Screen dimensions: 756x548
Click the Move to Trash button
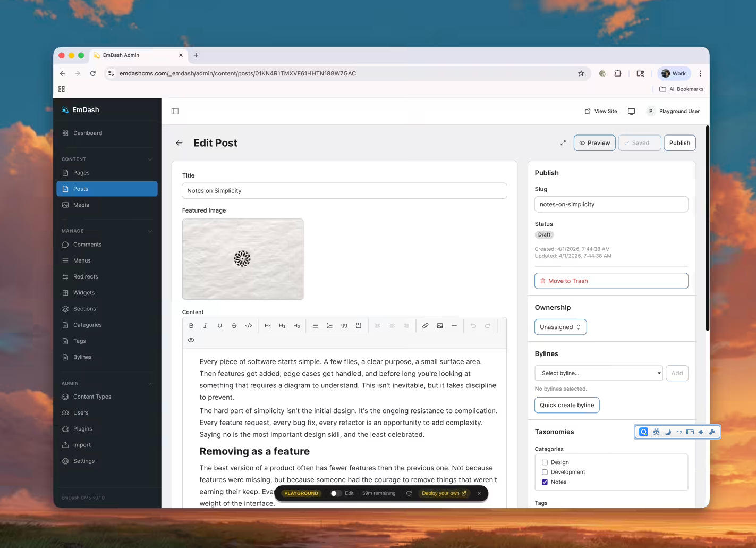pyautogui.click(x=611, y=281)
